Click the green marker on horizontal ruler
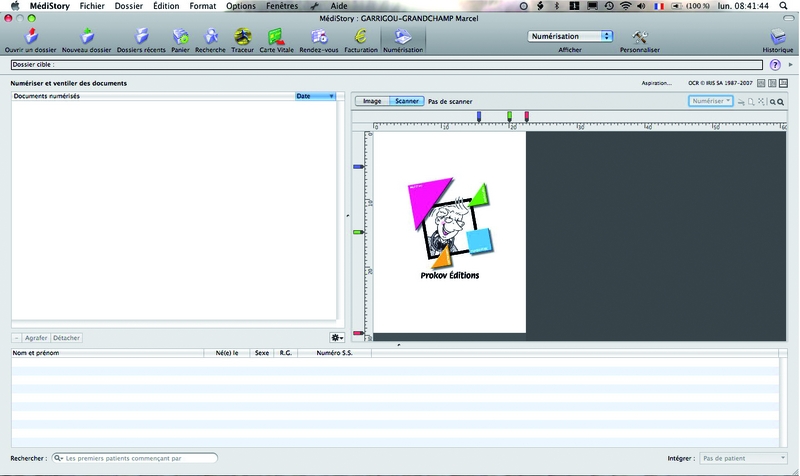800x476 pixels. [x=509, y=116]
